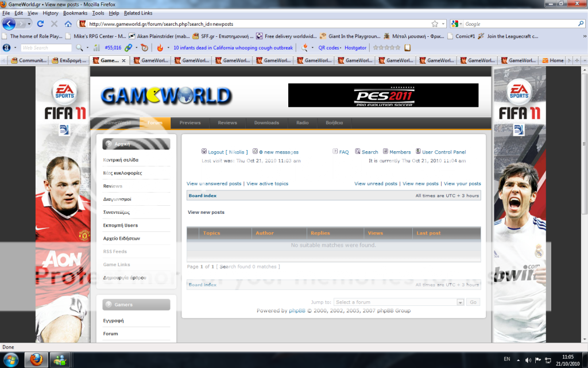This screenshot has width=588, height=368.
Task: Open the Alexa logo dropdown arrow
Action: click(15, 48)
